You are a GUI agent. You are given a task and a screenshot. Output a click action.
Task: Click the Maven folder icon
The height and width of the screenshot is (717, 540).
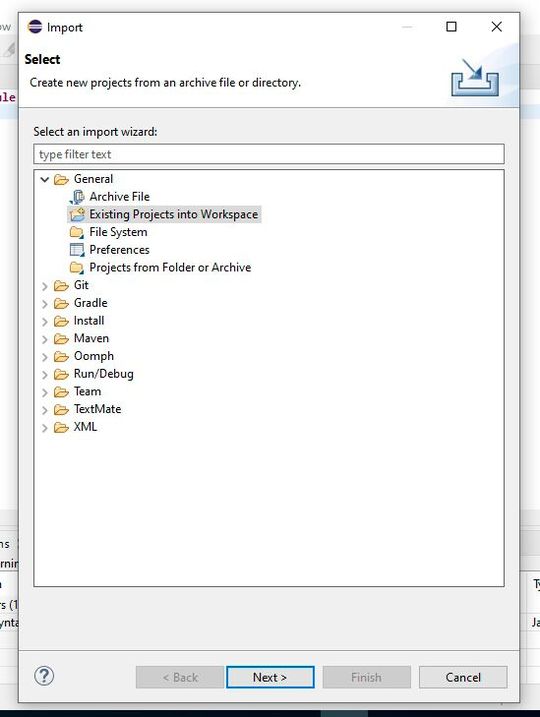click(x=61, y=339)
